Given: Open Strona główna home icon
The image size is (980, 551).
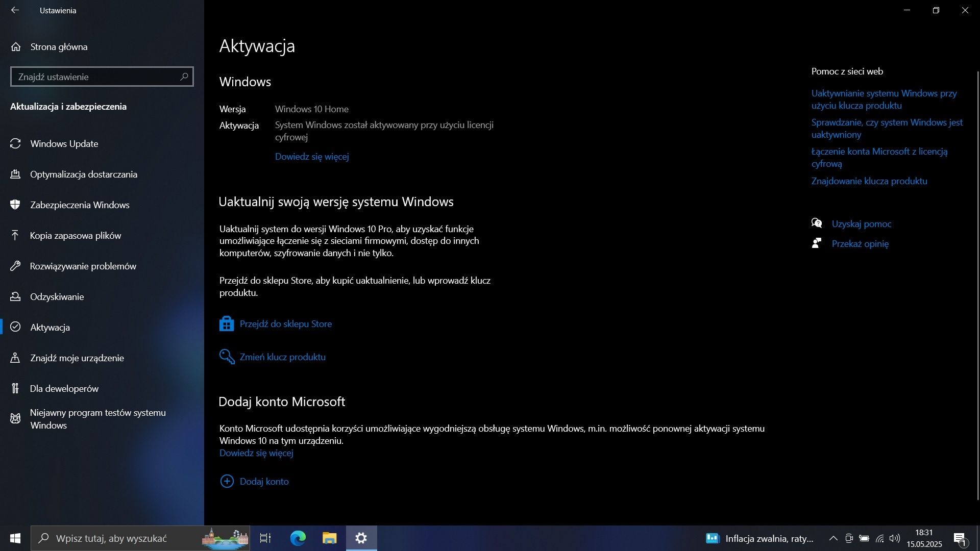Looking at the screenshot, I should click(x=16, y=47).
